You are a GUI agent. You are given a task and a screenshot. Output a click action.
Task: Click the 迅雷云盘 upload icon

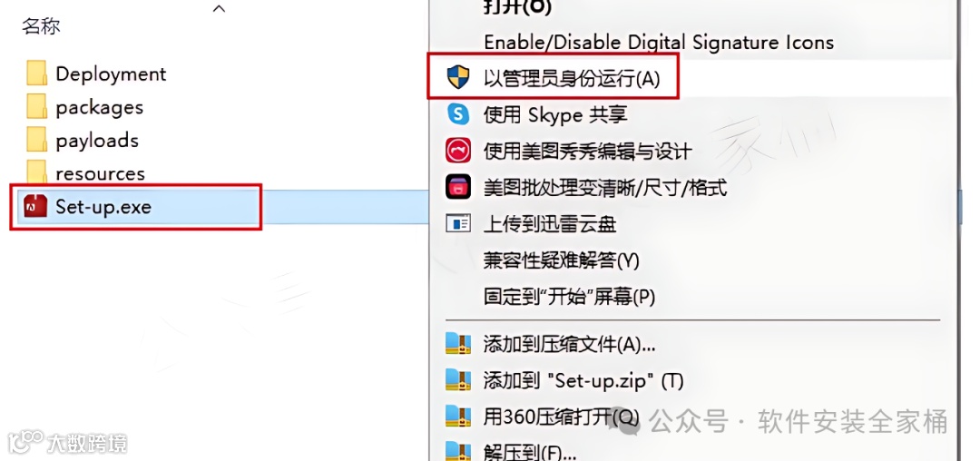click(457, 223)
